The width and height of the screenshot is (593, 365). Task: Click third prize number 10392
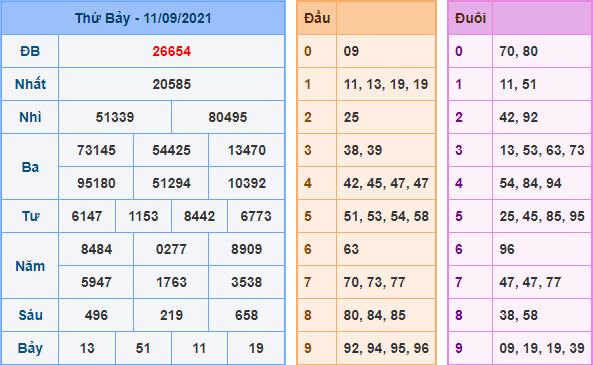click(x=247, y=183)
